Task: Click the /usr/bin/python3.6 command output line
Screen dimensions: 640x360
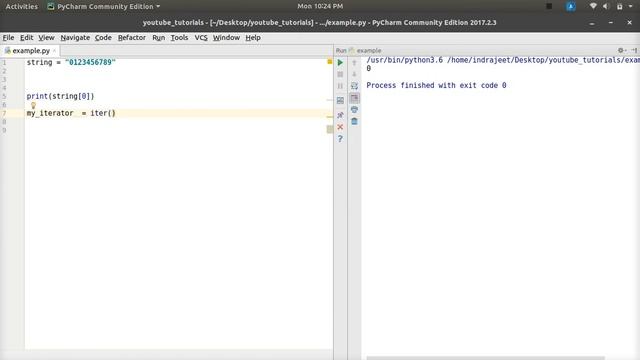Action: click(503, 60)
